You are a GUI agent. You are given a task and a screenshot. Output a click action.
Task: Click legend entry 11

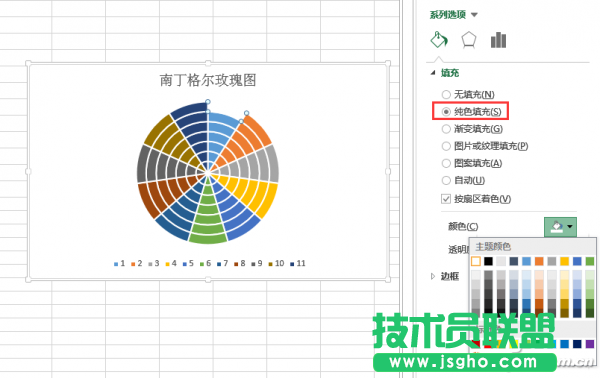298,264
